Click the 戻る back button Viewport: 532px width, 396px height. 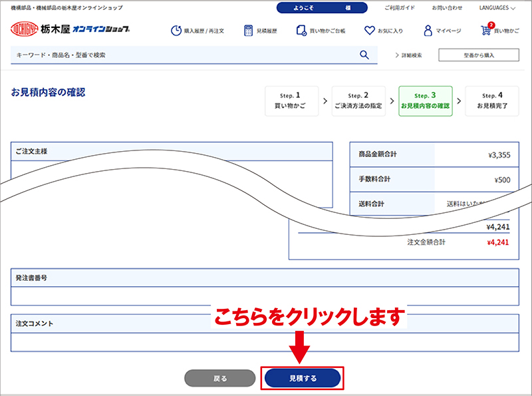pyautogui.click(x=219, y=378)
